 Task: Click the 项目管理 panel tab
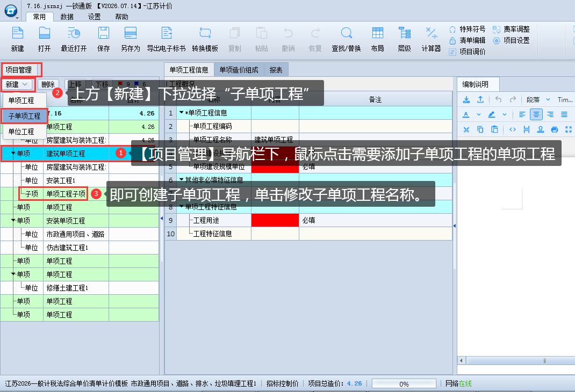pos(19,70)
